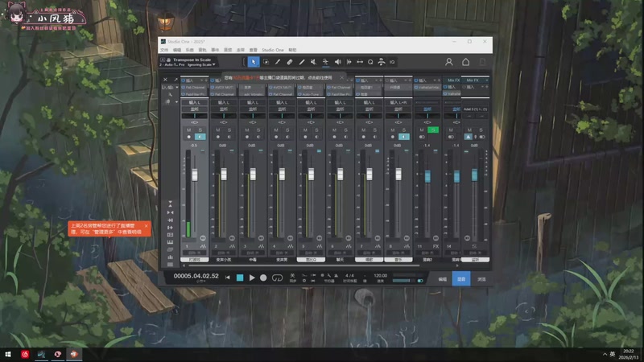Open the 浏览 browser panel button
Image resolution: width=644 pixels, height=362 pixels.
tap(481, 278)
